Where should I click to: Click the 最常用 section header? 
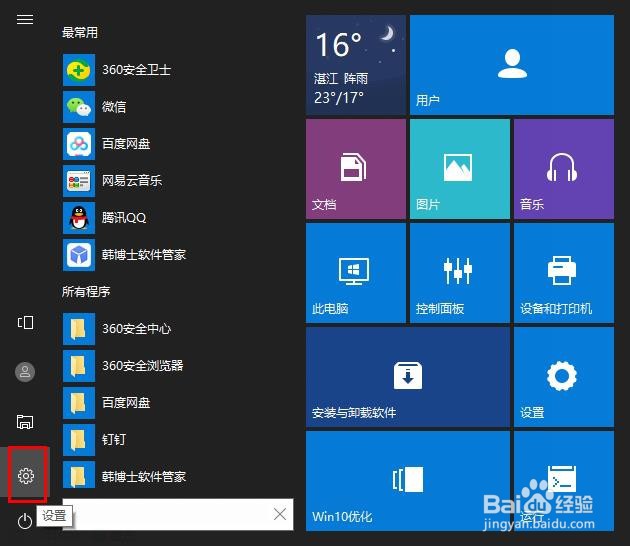tap(80, 33)
